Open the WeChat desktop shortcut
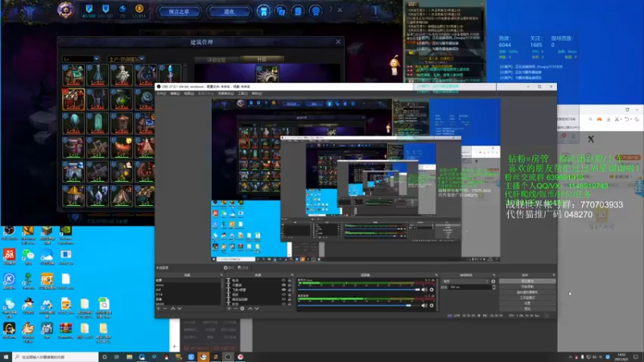This screenshot has height=362, width=644. point(28,257)
